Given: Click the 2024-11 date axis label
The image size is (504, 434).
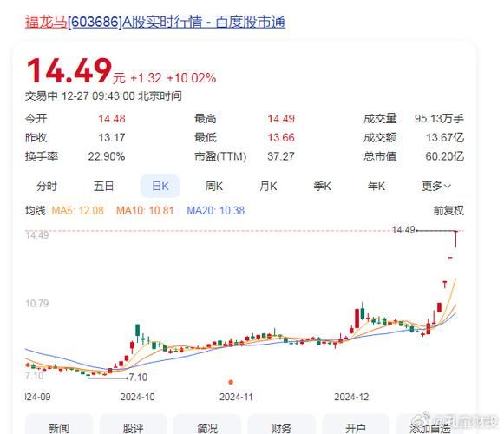Looking at the screenshot, I should point(236,397).
